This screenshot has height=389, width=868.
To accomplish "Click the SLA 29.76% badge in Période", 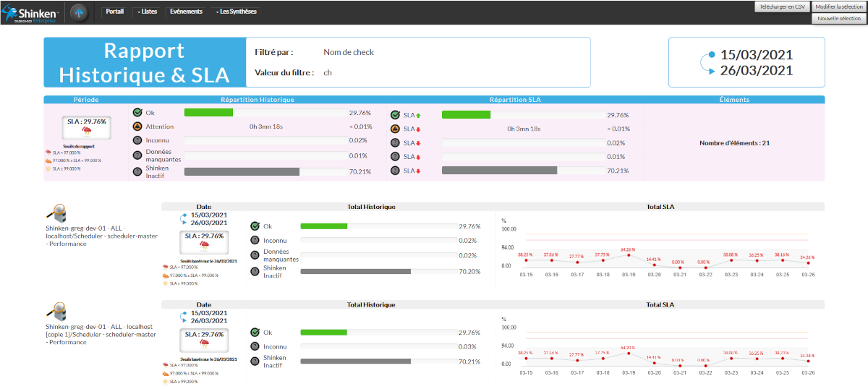I will point(86,127).
